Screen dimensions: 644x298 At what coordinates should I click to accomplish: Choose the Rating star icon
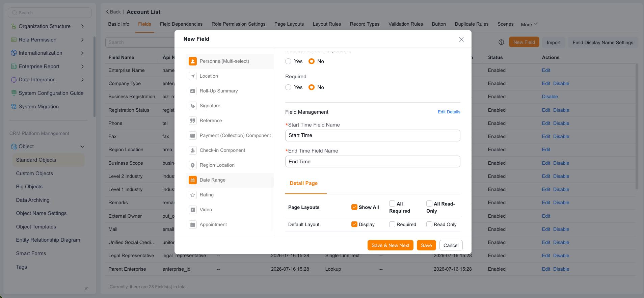coord(193,195)
